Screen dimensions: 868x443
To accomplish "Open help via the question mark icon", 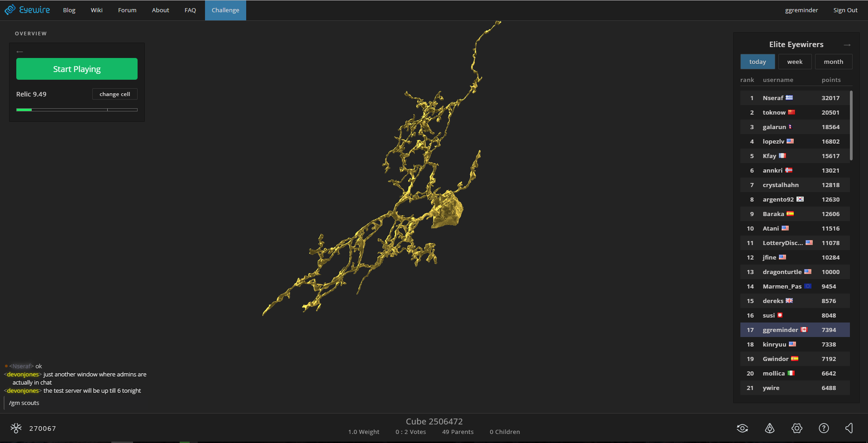I will point(824,428).
